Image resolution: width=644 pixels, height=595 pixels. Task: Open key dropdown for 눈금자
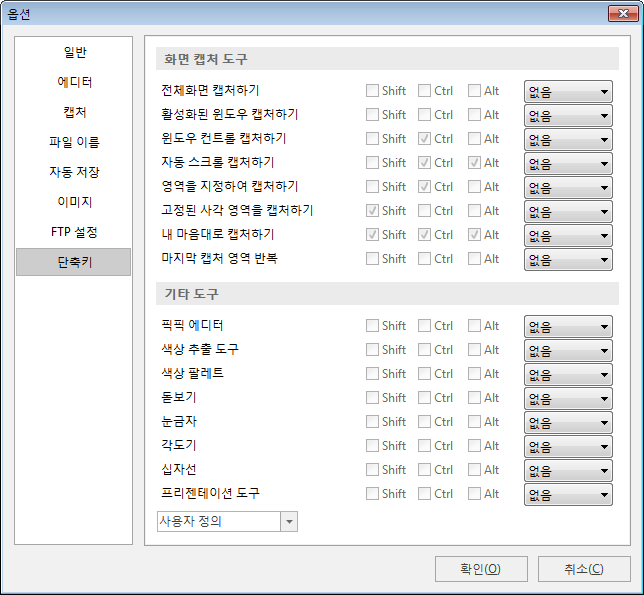click(568, 423)
